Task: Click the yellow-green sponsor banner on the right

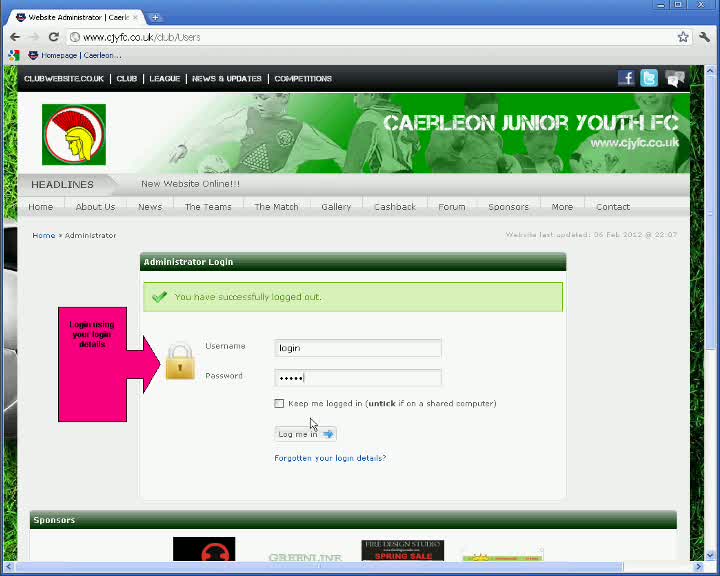Action: tap(503, 556)
